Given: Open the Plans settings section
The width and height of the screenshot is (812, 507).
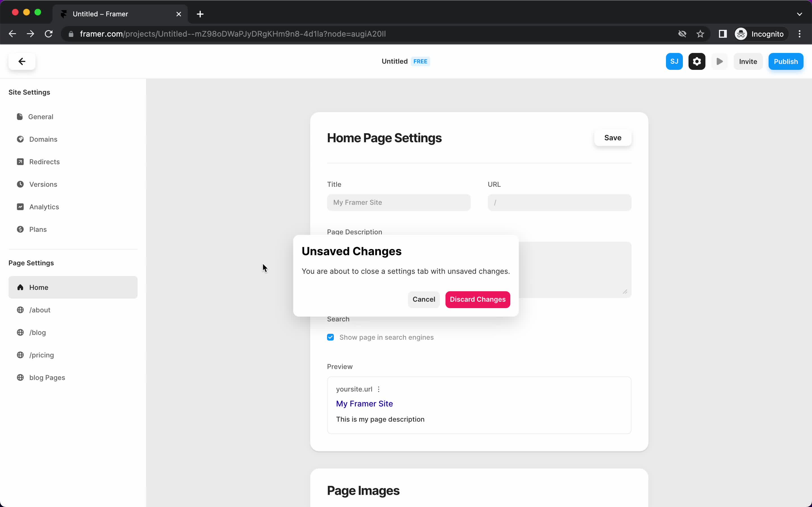Looking at the screenshot, I should [38, 229].
